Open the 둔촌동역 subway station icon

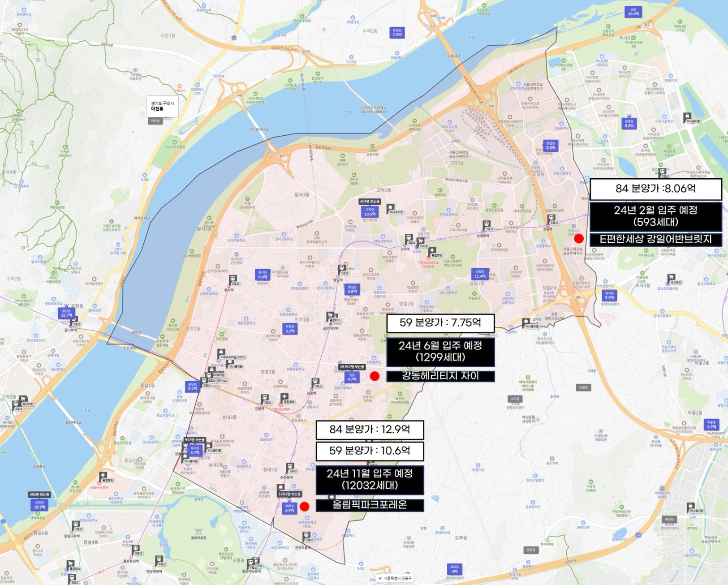point(290,468)
